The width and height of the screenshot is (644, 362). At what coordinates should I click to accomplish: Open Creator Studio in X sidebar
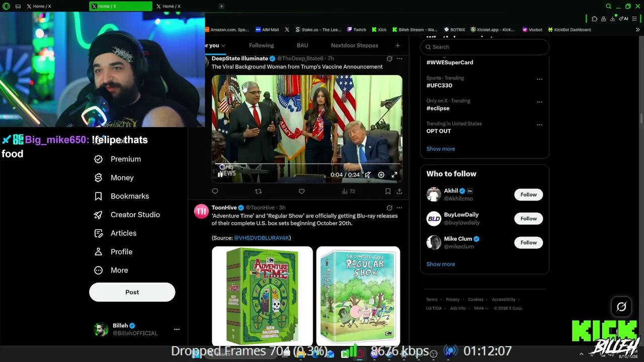127,215
